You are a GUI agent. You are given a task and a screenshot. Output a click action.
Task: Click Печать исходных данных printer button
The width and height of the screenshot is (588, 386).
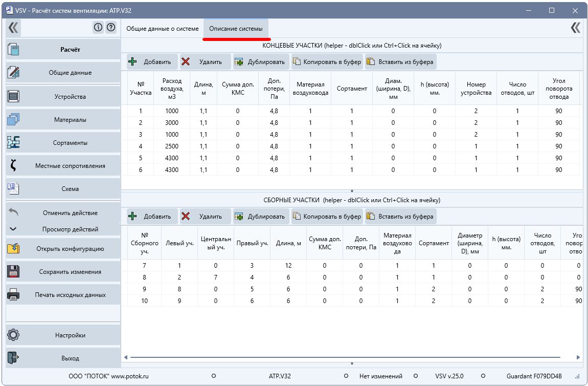63,295
